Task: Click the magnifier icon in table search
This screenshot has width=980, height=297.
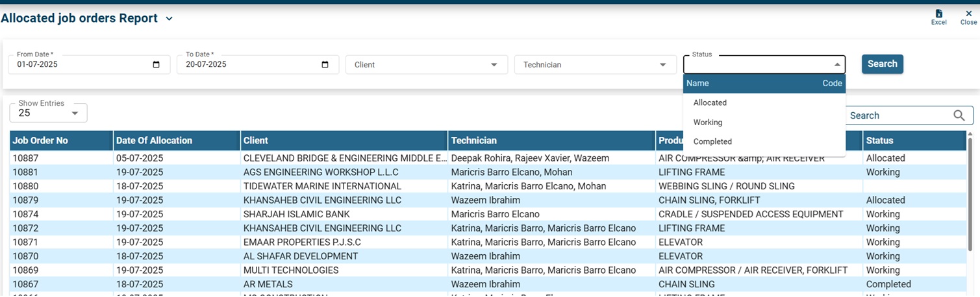Action: click(959, 115)
